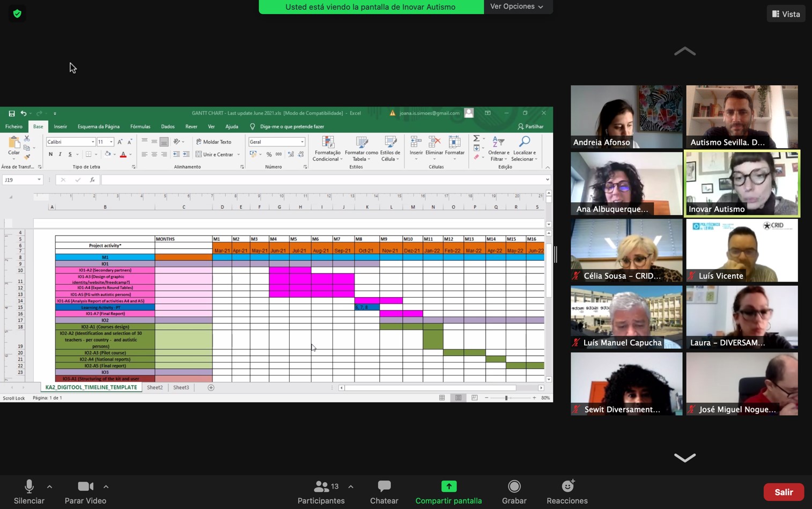The height and width of the screenshot is (509, 812).
Task: Switch to Page Break Preview in status bar
Action: tap(474, 398)
